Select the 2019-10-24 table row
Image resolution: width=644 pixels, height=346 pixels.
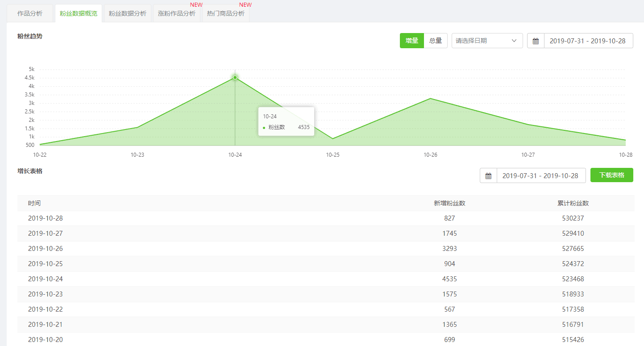(x=326, y=279)
